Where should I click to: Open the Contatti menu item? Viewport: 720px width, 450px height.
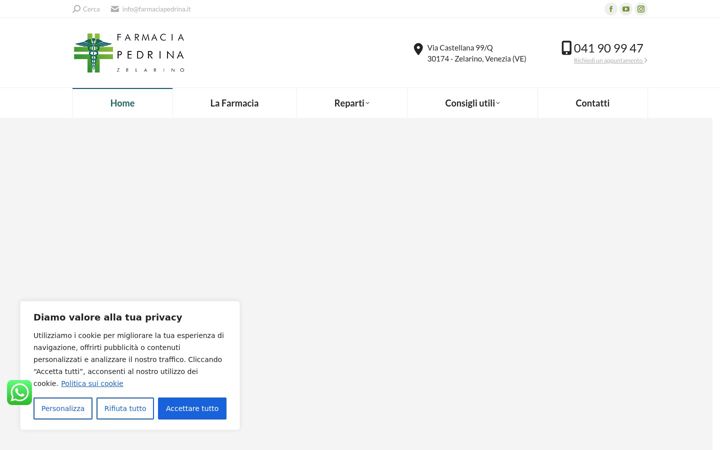[x=592, y=103]
